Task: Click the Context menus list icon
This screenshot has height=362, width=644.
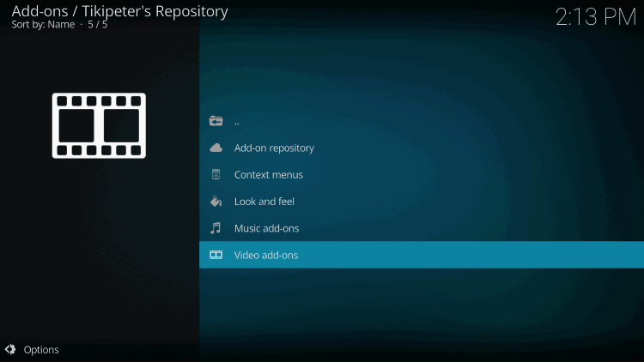Action: click(x=216, y=174)
